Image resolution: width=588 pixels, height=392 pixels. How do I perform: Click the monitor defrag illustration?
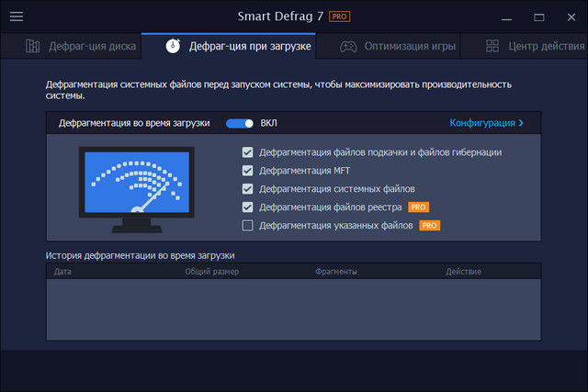(138, 188)
